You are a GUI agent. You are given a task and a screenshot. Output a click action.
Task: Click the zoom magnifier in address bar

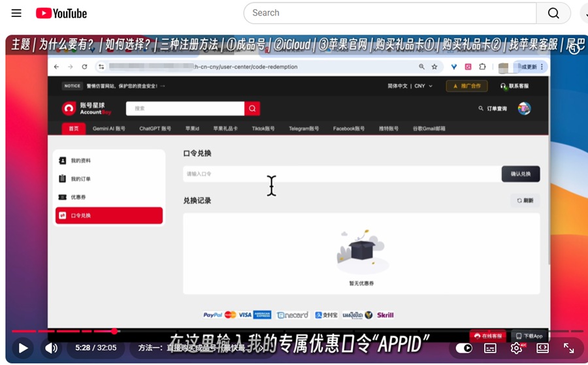pos(422,67)
